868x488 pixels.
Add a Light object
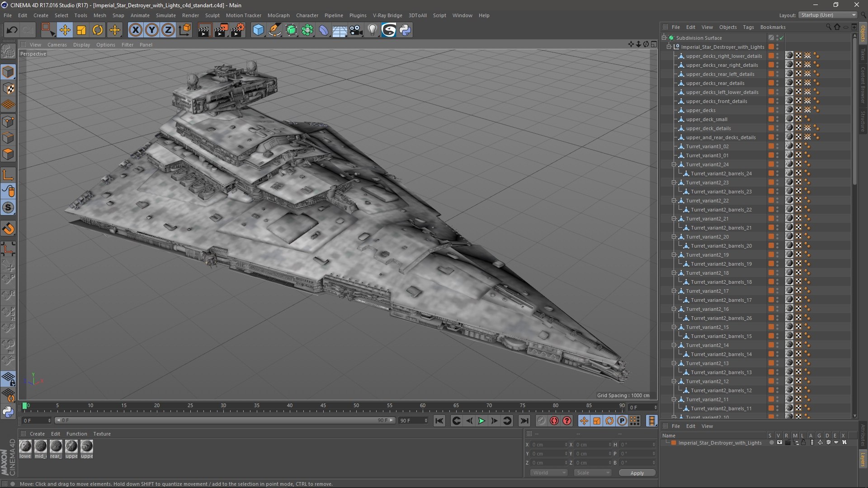(x=373, y=30)
